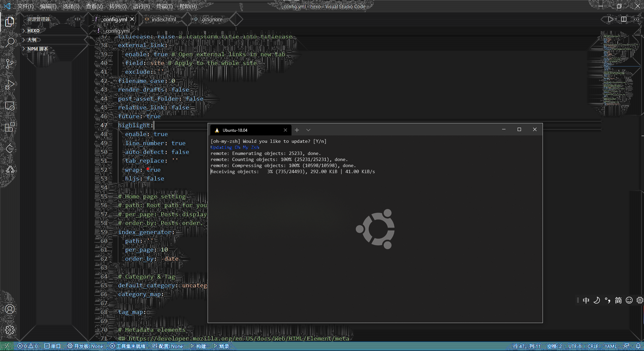644x351 pixels.
Task: Toggle IME full/half-width moon icon
Action: (x=597, y=300)
